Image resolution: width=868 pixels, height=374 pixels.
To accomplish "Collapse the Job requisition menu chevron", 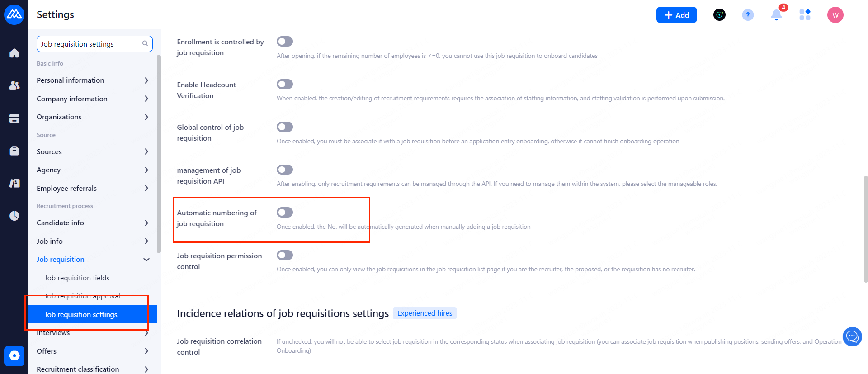I will click(x=146, y=260).
